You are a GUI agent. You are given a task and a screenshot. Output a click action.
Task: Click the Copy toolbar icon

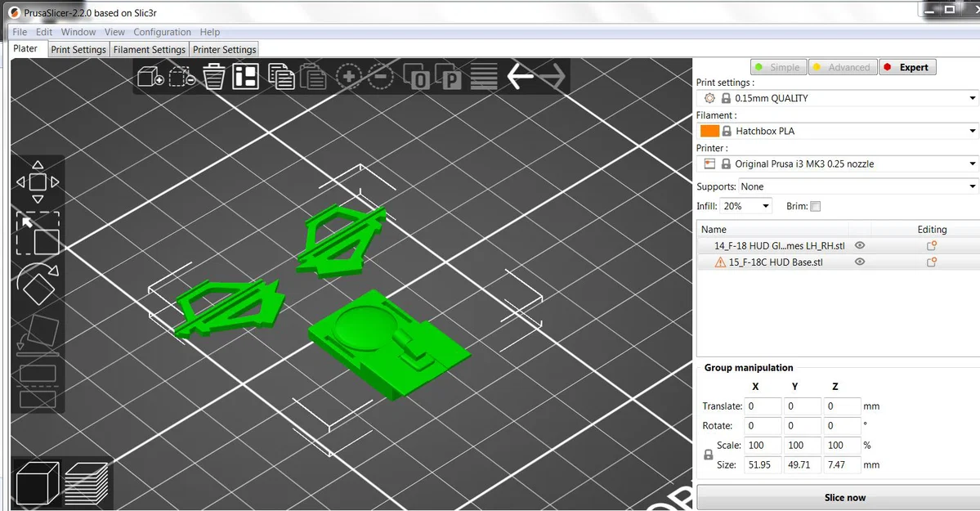281,76
